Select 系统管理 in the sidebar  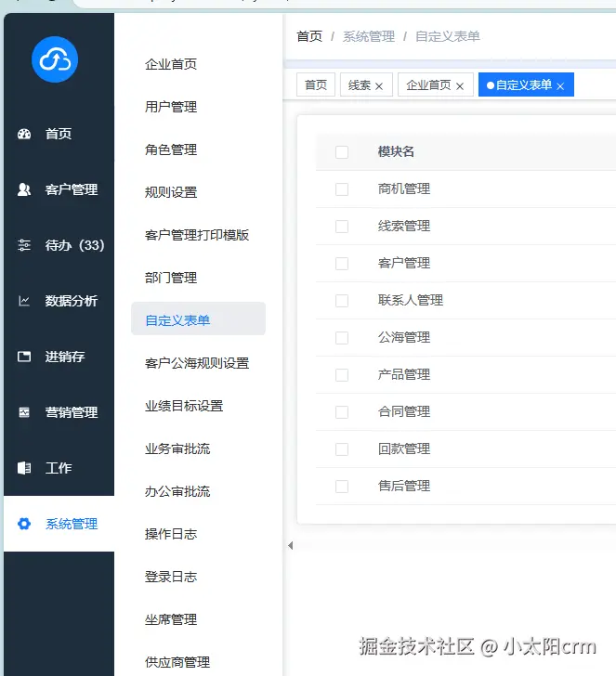tap(59, 524)
